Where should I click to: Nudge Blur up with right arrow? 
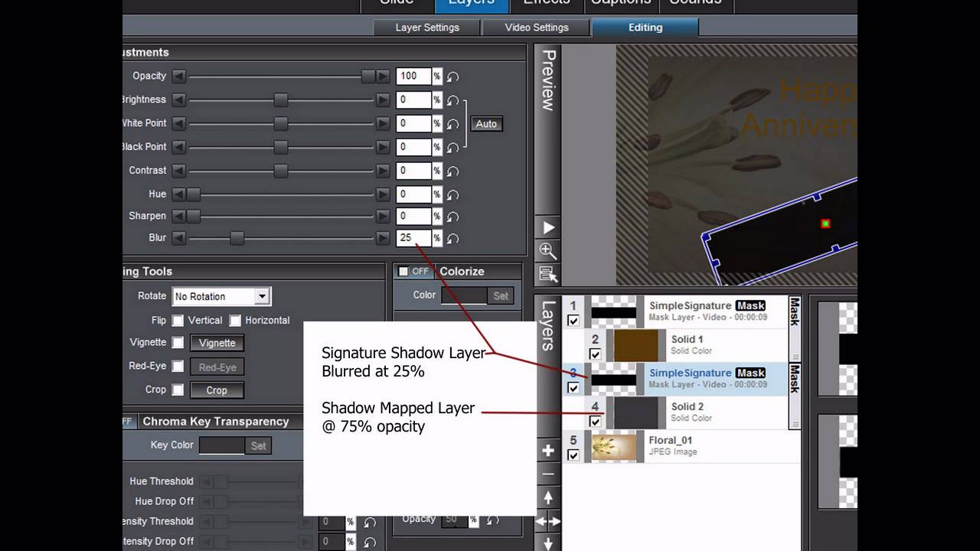click(383, 239)
